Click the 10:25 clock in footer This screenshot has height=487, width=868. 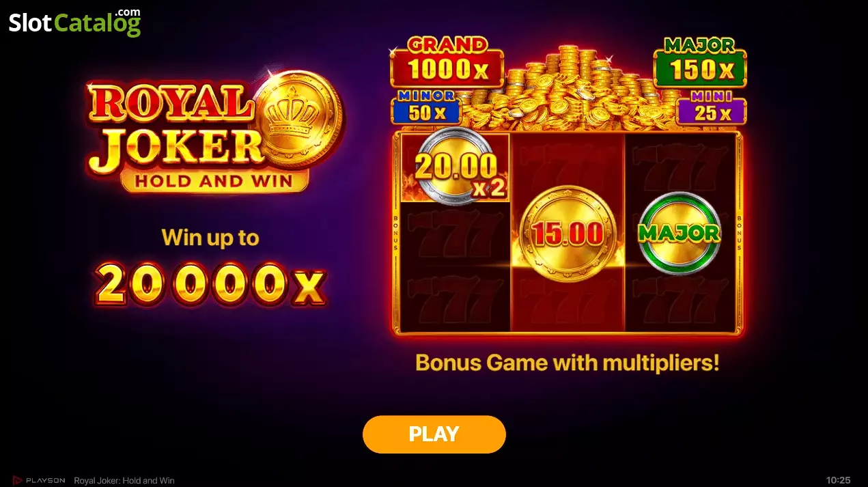point(838,481)
